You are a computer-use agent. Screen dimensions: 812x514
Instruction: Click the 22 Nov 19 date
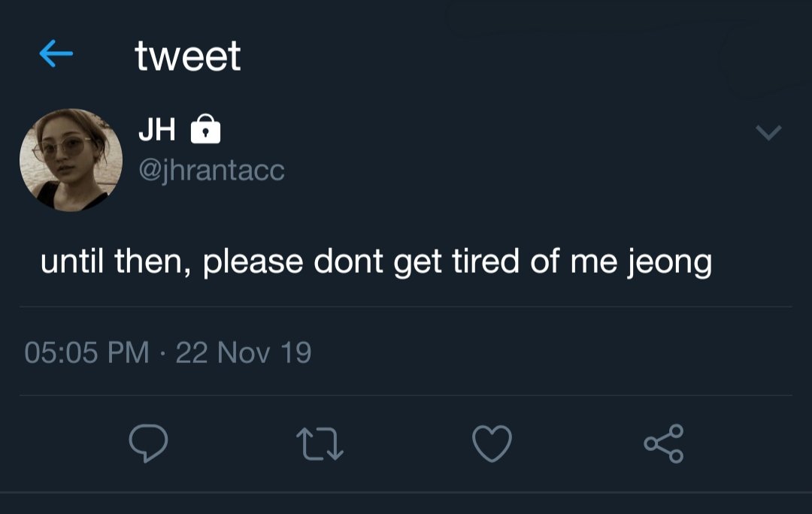(244, 352)
